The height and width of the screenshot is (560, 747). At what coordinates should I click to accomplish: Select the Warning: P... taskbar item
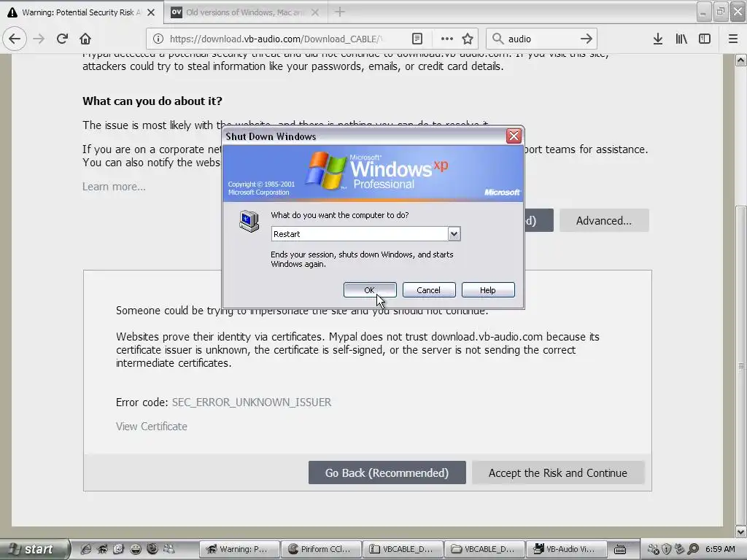pyautogui.click(x=239, y=549)
